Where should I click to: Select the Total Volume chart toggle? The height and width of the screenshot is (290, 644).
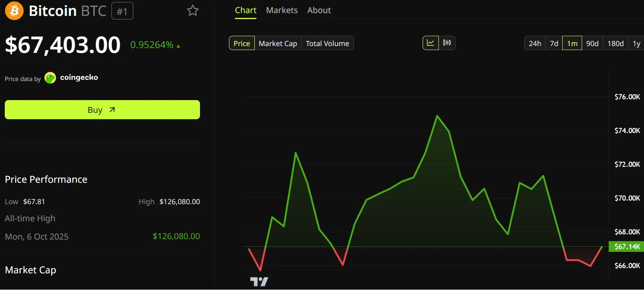[327, 43]
